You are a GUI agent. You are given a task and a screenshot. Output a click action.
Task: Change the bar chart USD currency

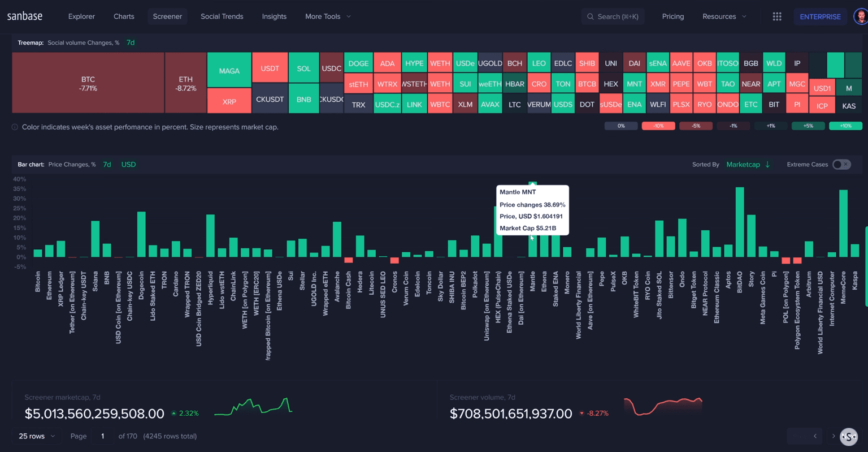pyautogui.click(x=128, y=165)
